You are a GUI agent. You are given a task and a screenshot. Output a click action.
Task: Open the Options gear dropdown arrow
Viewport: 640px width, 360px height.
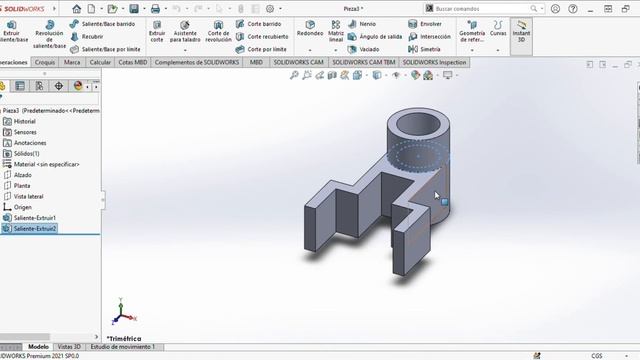(280, 9)
